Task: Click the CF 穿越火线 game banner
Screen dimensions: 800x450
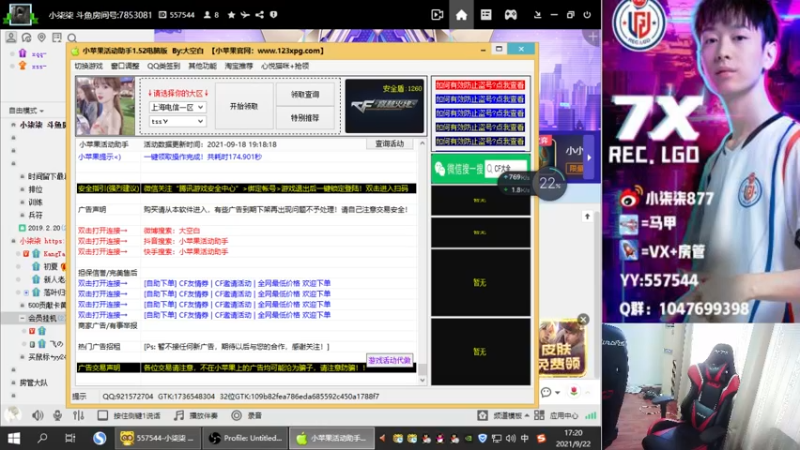Action: tap(385, 106)
